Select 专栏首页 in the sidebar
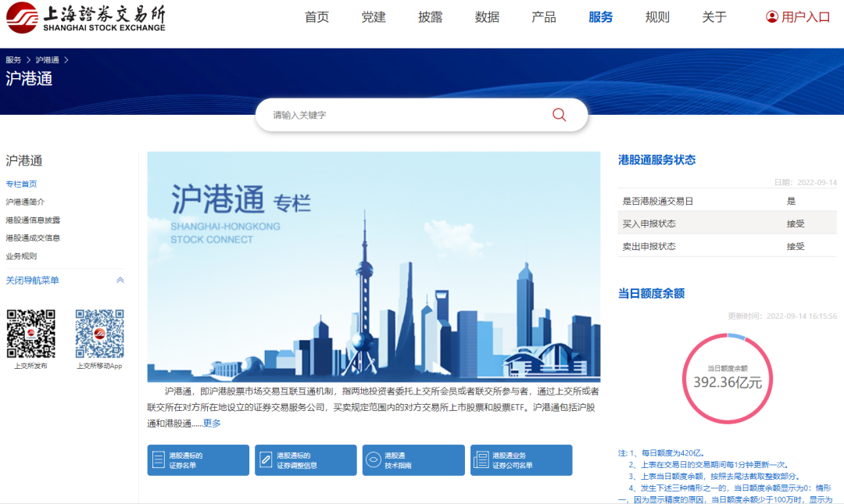 click(21, 184)
